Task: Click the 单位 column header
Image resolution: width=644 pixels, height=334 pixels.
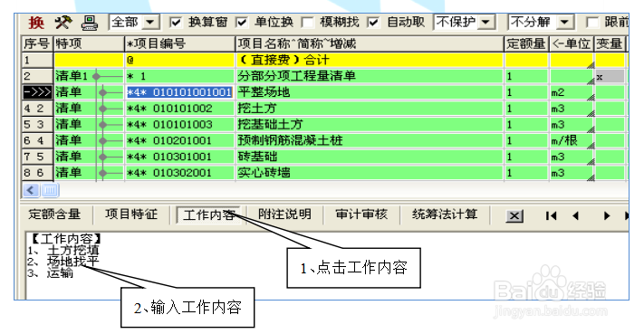Action: click(x=572, y=43)
